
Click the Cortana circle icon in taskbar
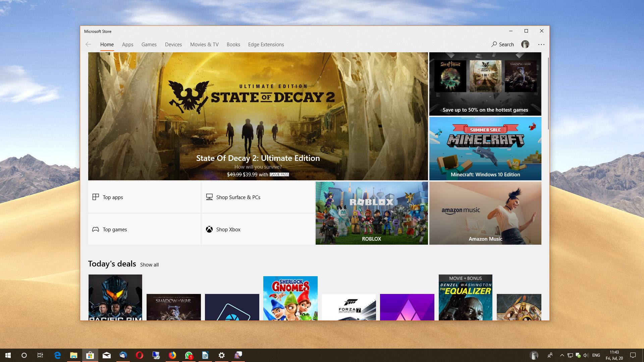tap(24, 355)
